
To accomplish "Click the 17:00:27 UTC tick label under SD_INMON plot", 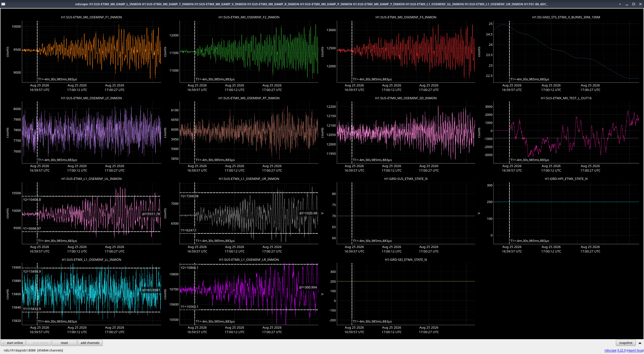I will 429,171.
